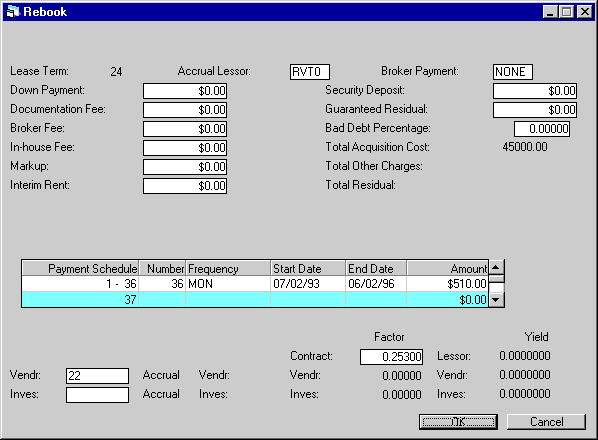Click the Vendr field containing 22
The image size is (598, 440).
coord(97,376)
